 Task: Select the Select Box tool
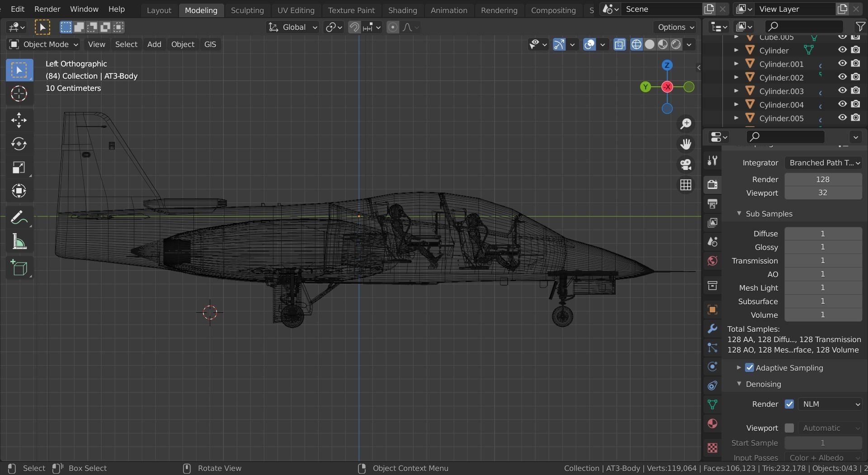coord(19,70)
